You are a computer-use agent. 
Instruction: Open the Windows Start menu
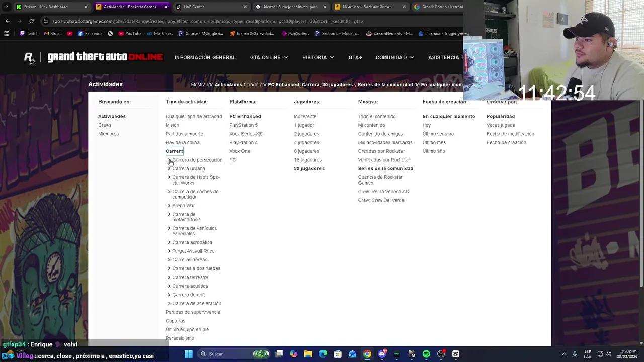pos(189,354)
